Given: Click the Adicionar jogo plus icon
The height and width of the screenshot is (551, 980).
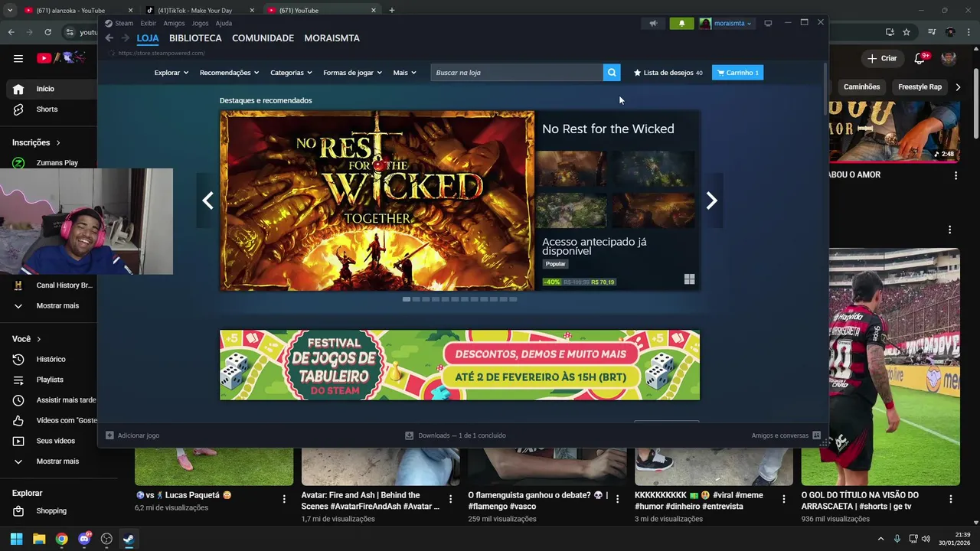Looking at the screenshot, I should click(109, 435).
